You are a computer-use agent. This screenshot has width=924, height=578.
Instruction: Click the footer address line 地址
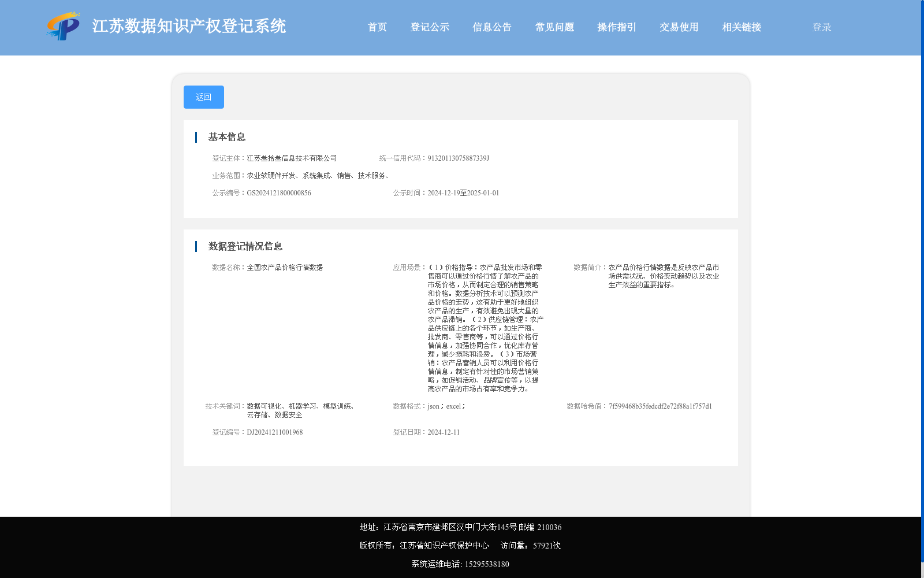tap(460, 527)
